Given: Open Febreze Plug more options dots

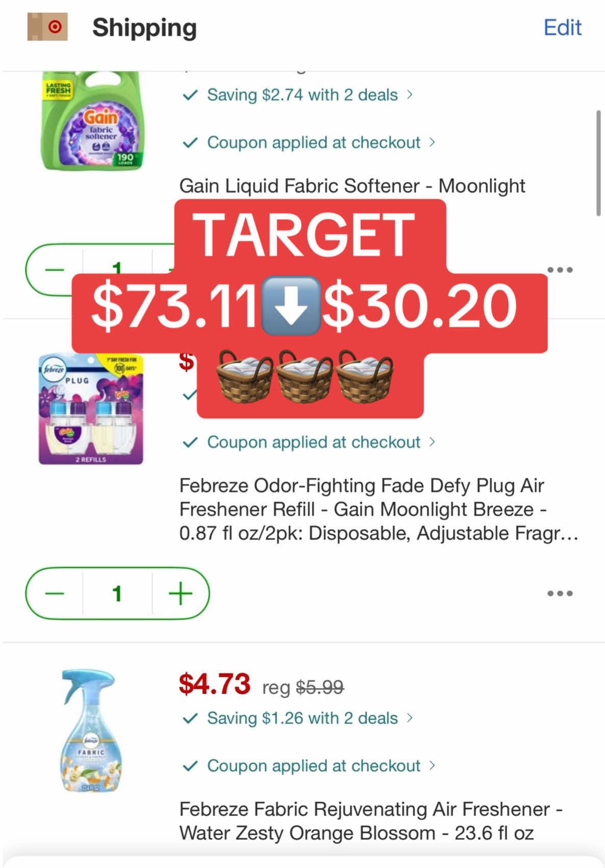Looking at the screenshot, I should point(560,593).
